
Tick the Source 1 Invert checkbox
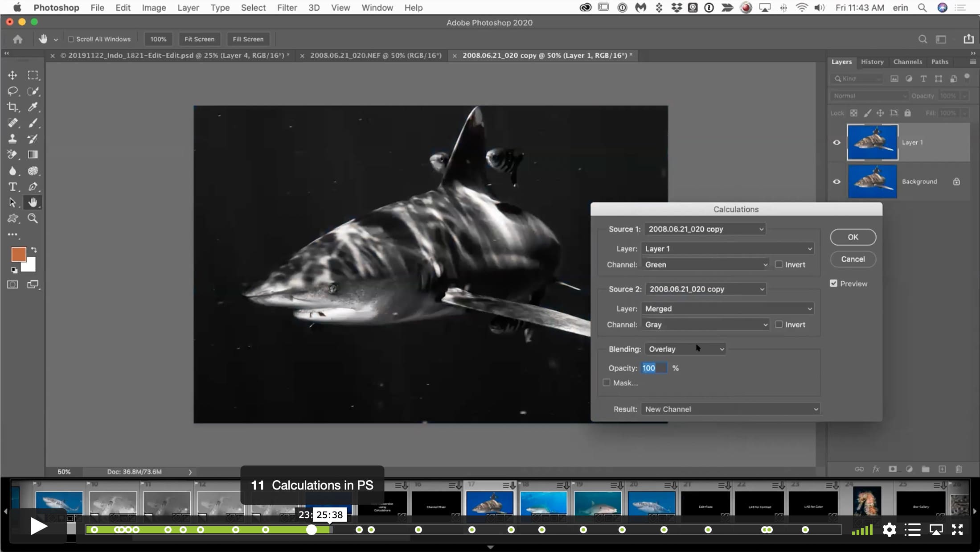[x=779, y=264]
